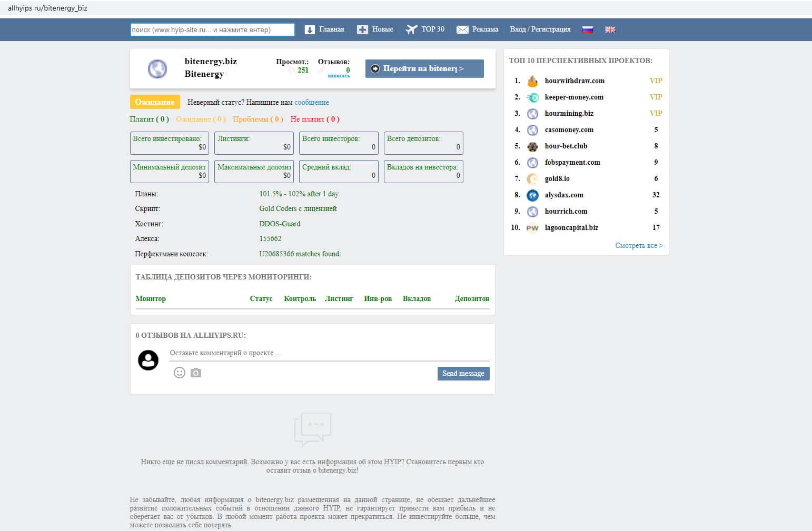The width and height of the screenshot is (812, 531).
Task: Open the Главная home menu item
Action: [325, 29]
